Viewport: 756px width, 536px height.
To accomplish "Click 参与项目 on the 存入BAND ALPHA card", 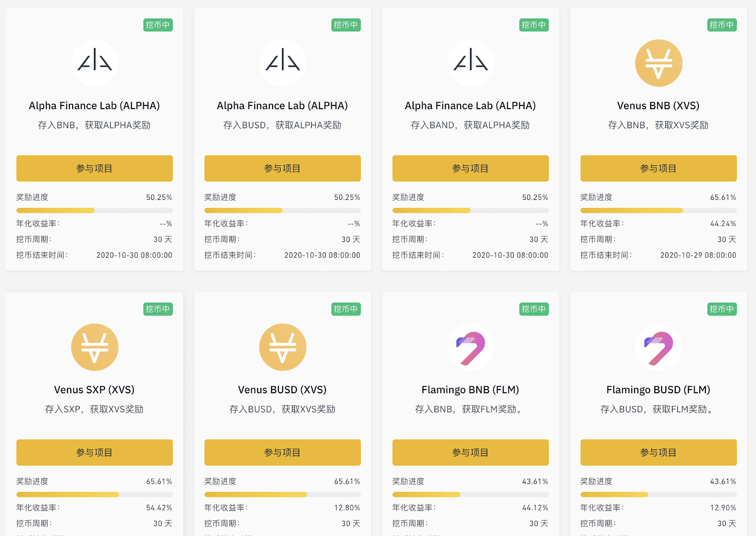I will click(471, 168).
